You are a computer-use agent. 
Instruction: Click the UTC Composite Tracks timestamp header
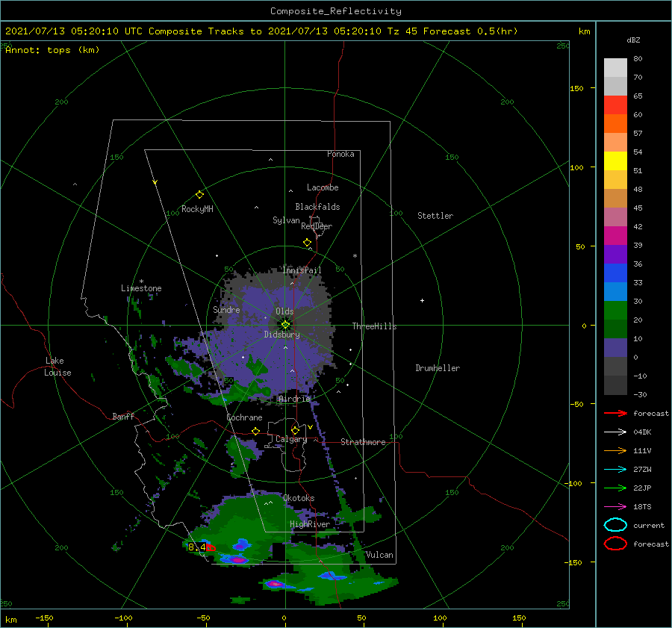(x=261, y=31)
